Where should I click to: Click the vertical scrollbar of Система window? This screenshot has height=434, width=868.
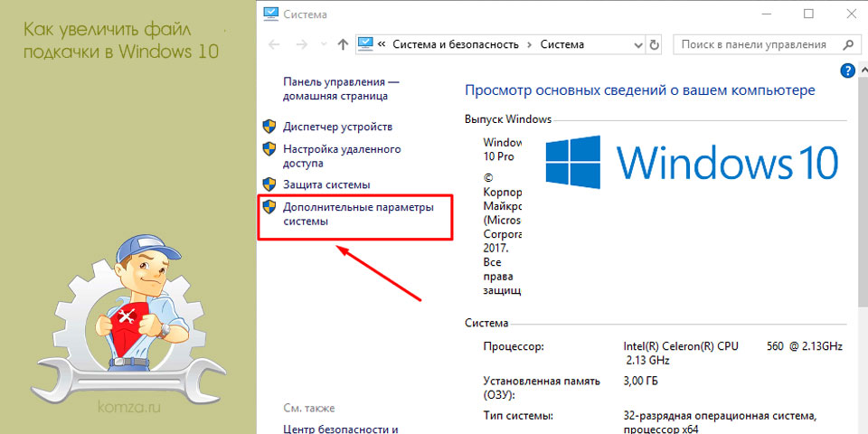(x=863, y=250)
